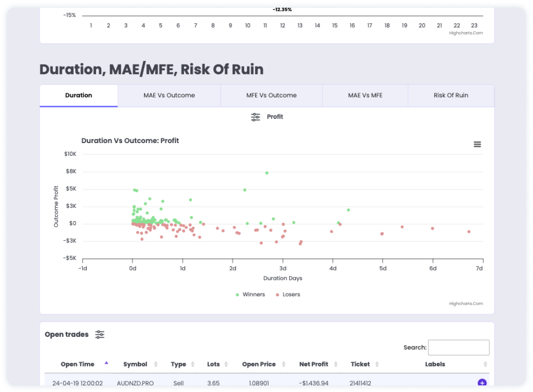Click the Open Price sort chevrons
This screenshot has height=392, width=533.
[x=285, y=364]
